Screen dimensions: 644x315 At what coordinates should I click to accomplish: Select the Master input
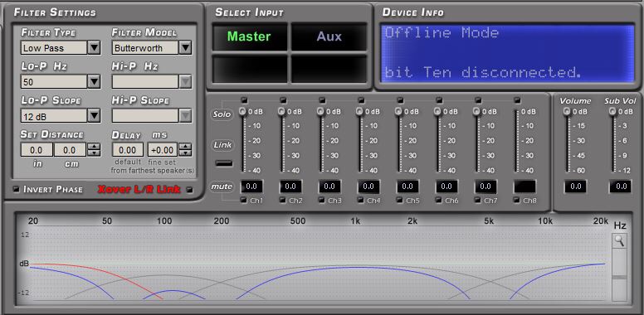pos(249,36)
